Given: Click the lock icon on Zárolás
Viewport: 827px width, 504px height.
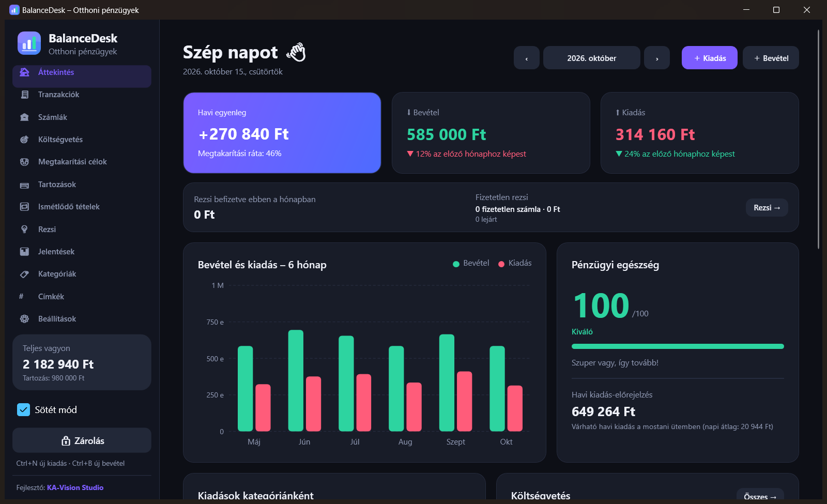Looking at the screenshot, I should [66, 441].
